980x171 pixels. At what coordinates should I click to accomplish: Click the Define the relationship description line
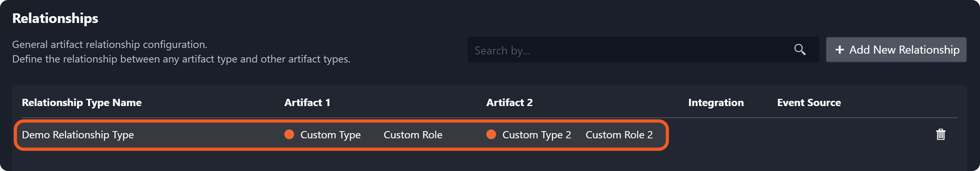181,59
